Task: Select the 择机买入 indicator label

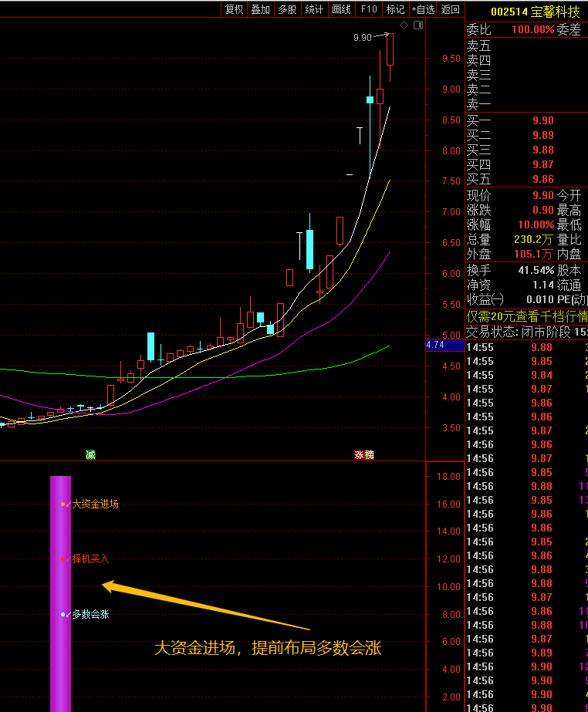Action: [x=90, y=559]
